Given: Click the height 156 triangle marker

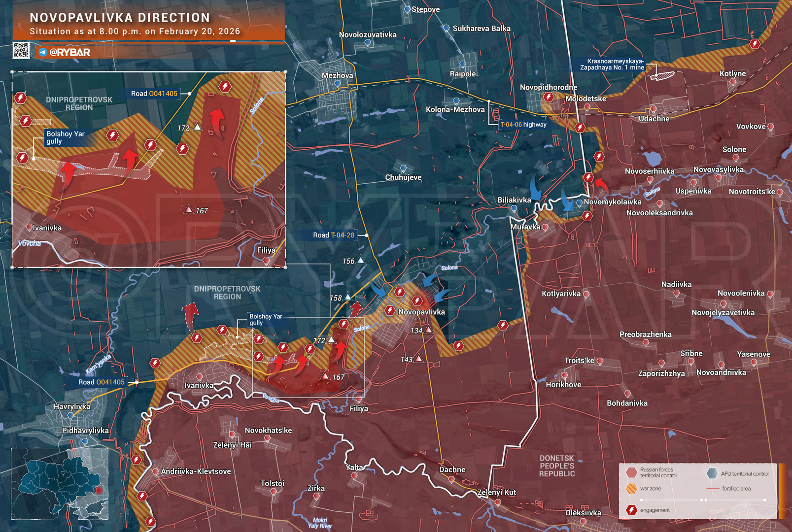Looking at the screenshot, I should [361, 260].
